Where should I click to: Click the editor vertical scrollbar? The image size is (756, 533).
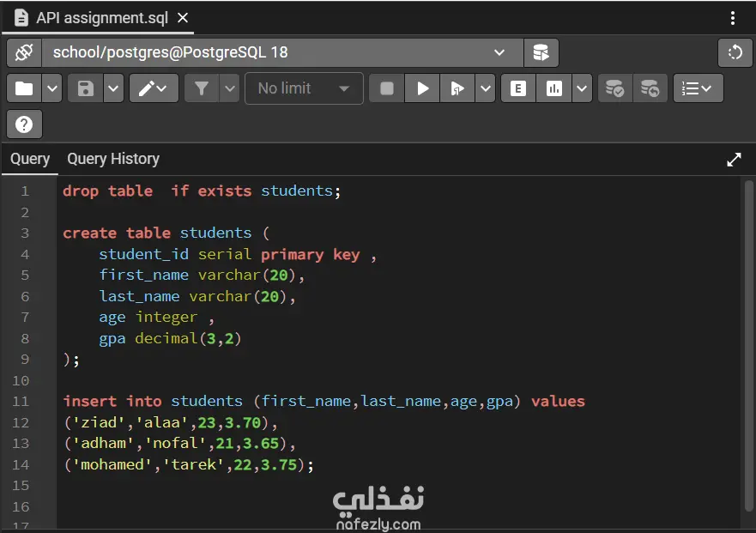748,345
